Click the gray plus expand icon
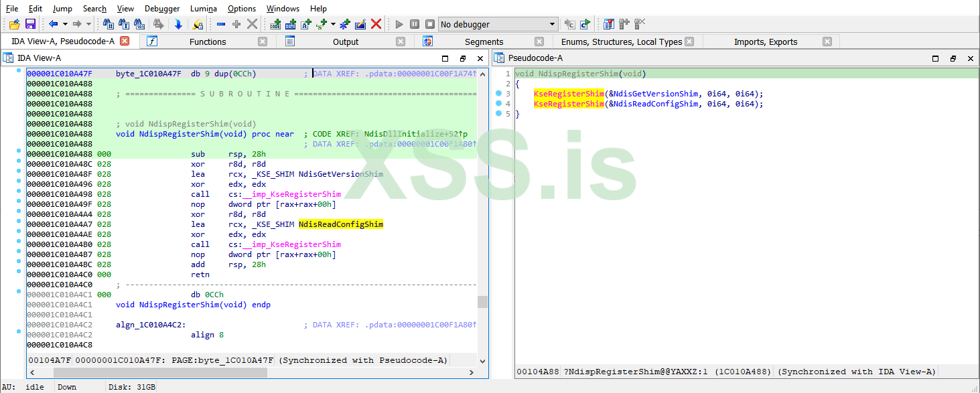The width and height of the screenshot is (980, 393). coord(236,24)
